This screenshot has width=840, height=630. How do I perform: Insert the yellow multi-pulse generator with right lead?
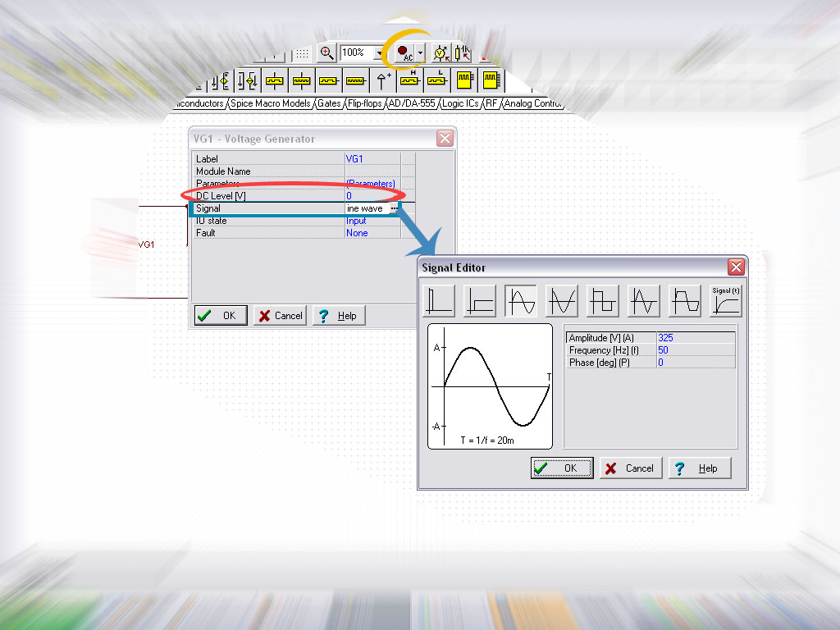(355, 81)
